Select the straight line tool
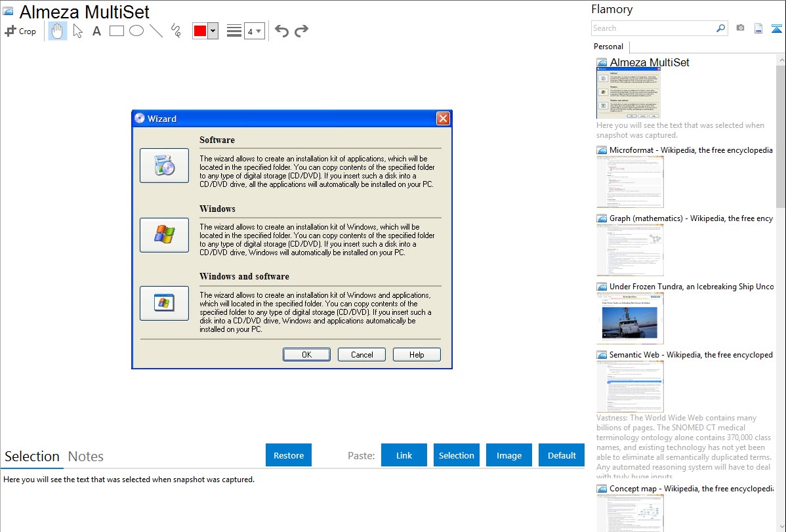 156,31
